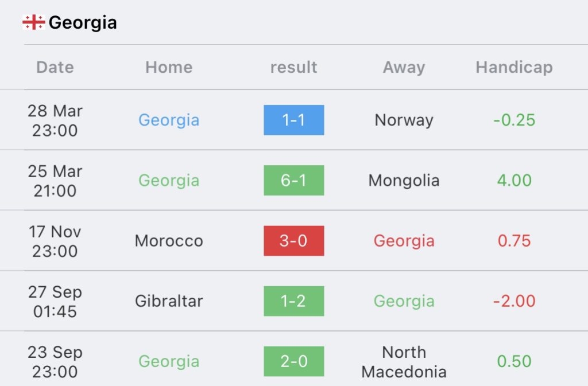
Task: Click the North Macedonia team name
Action: (x=404, y=362)
